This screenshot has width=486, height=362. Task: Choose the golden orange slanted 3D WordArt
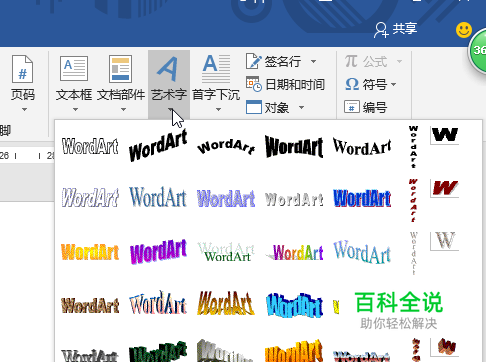point(226,303)
